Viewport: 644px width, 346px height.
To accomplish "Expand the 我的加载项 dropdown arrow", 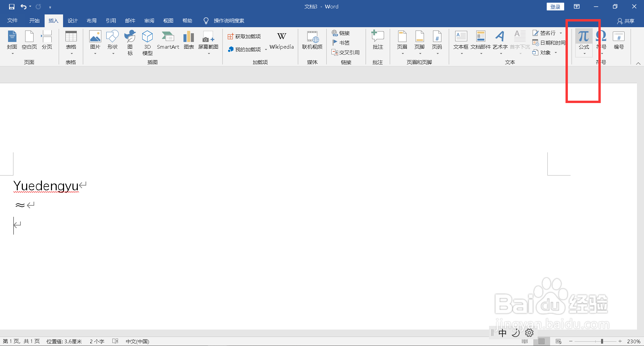I will point(266,50).
